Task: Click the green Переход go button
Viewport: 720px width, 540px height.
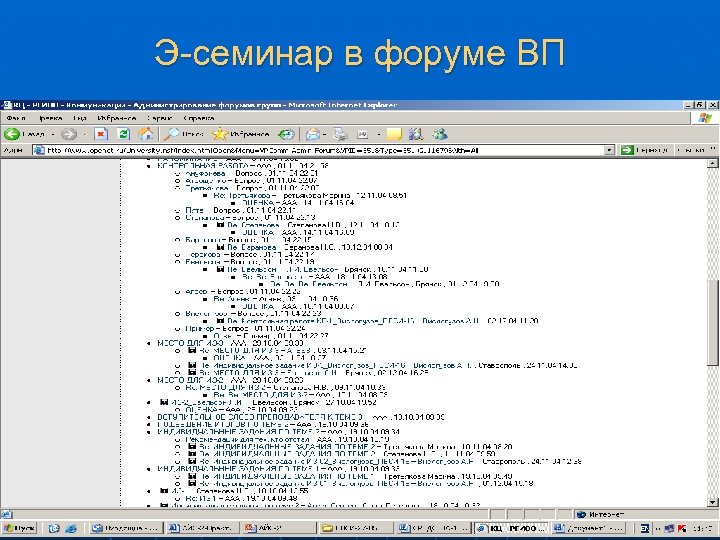Action: [644, 150]
